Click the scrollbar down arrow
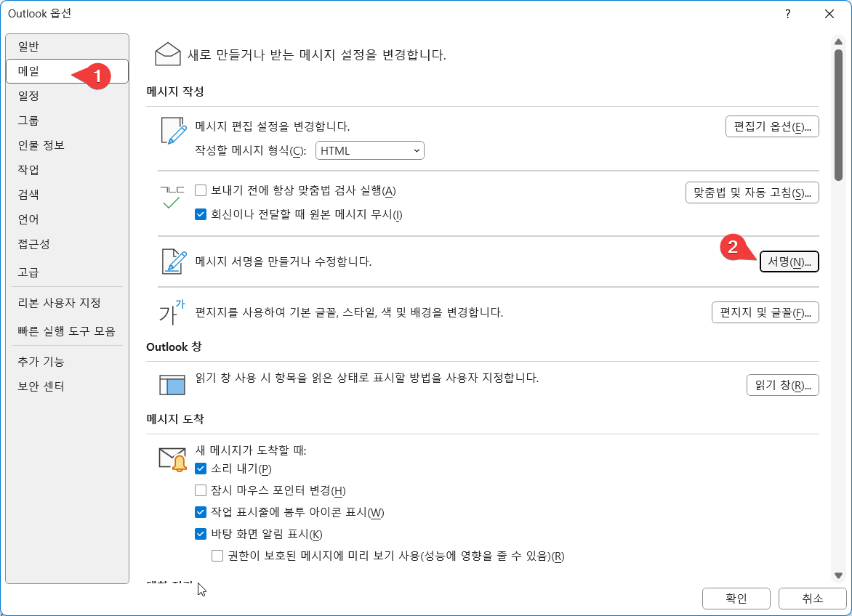This screenshot has height=616, width=852. coord(838,575)
